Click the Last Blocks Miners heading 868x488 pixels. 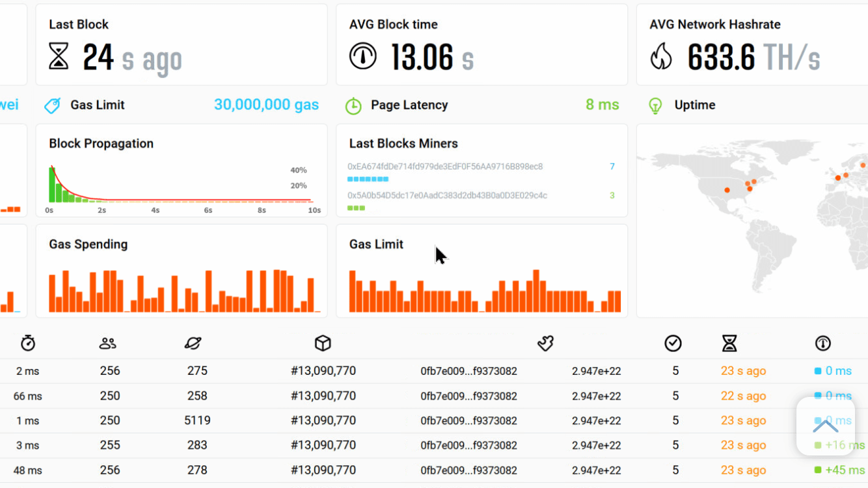(x=403, y=144)
